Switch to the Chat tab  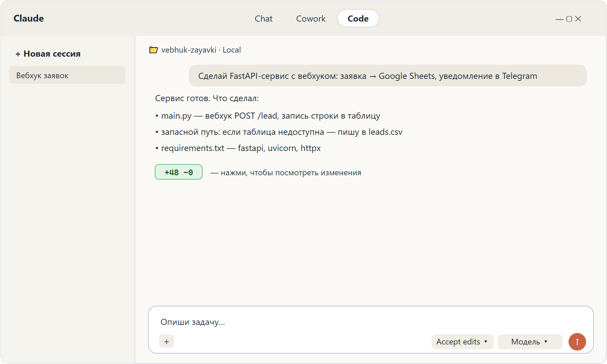[x=264, y=19]
